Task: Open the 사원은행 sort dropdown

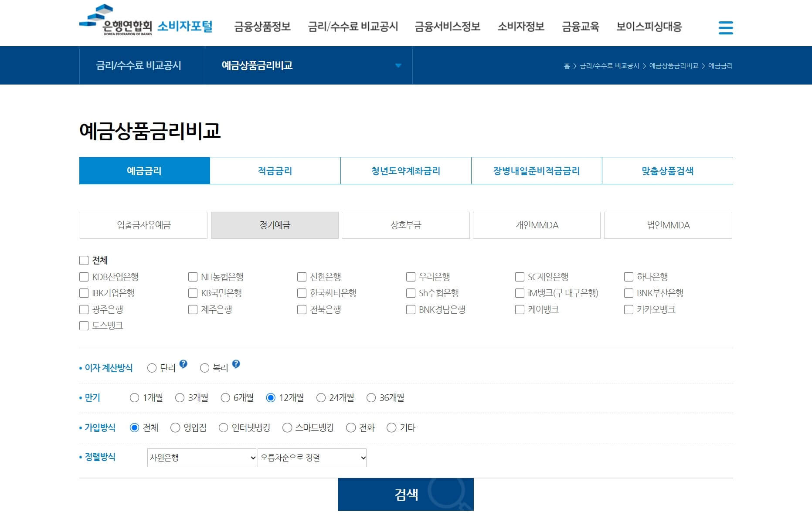Action: 201,458
